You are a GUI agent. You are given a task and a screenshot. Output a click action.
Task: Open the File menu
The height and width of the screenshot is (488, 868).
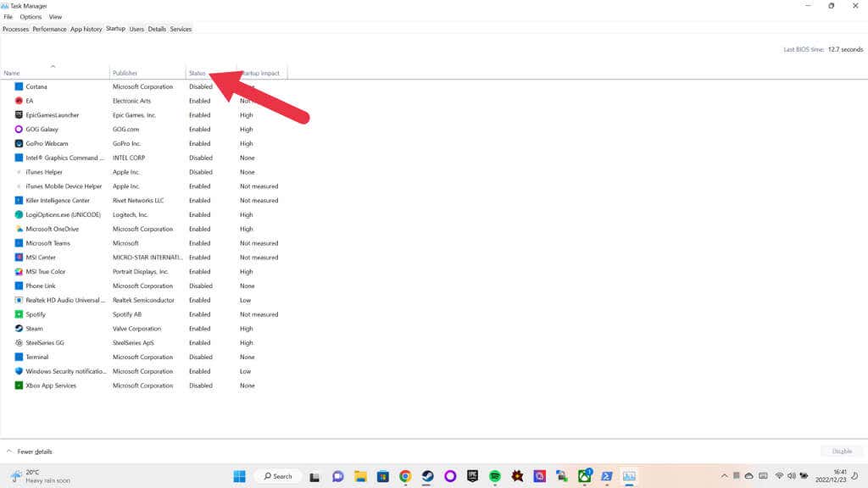click(8, 17)
